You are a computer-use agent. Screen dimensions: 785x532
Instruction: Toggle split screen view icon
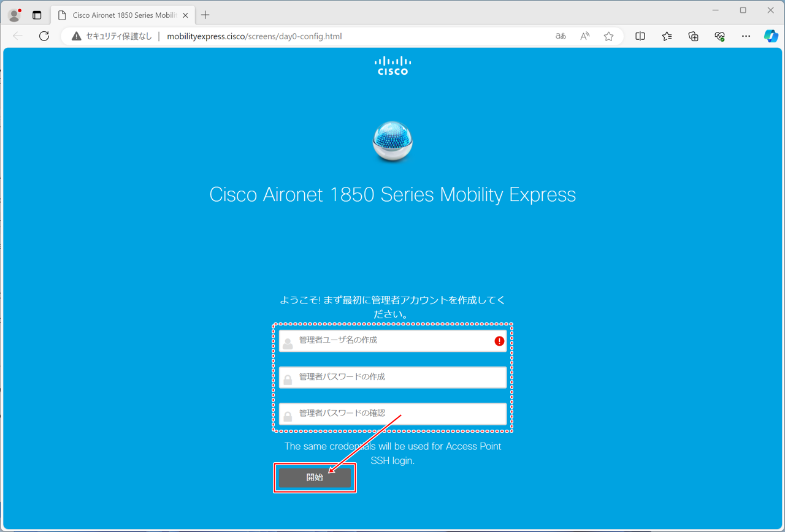(640, 36)
